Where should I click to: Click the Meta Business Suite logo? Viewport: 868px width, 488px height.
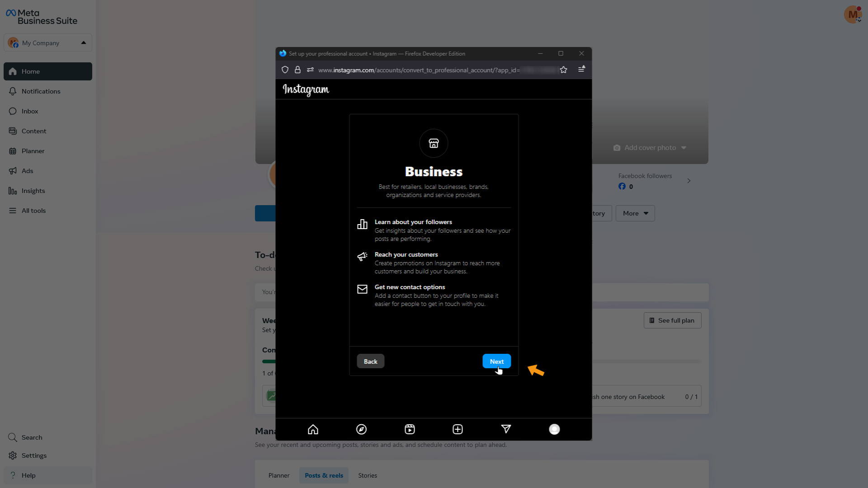(x=42, y=17)
